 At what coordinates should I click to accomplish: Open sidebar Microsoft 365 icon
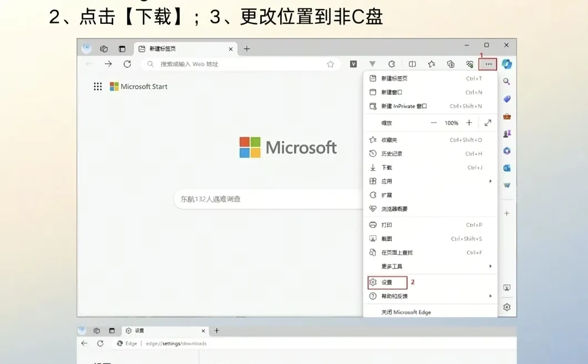506,151
